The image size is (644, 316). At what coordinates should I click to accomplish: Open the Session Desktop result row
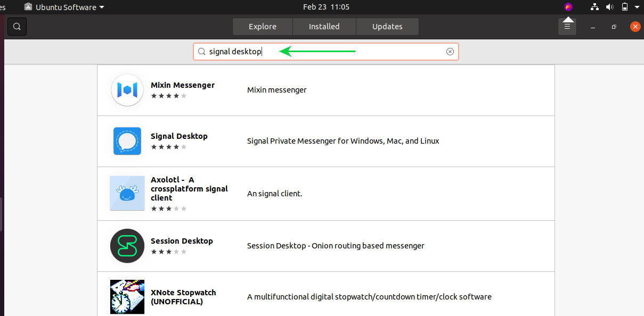tap(326, 246)
